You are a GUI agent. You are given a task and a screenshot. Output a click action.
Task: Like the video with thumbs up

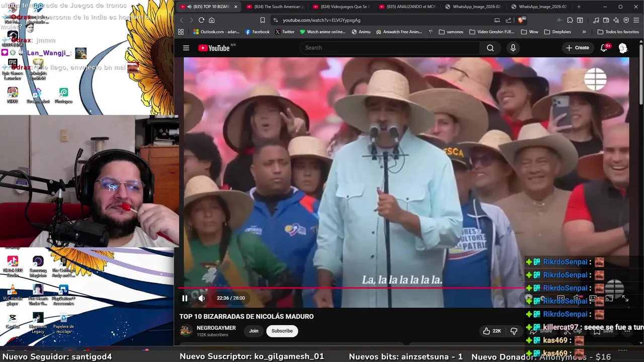point(492,331)
